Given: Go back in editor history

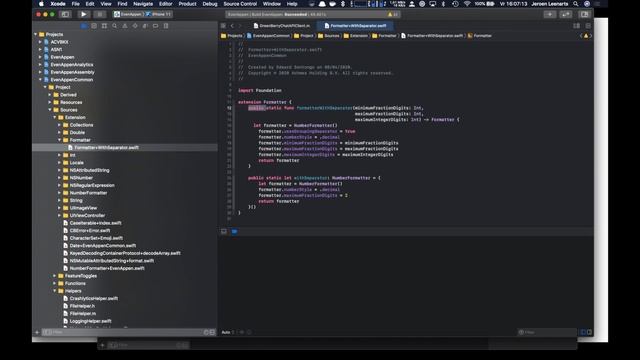Looking at the screenshot, I should point(232,26).
